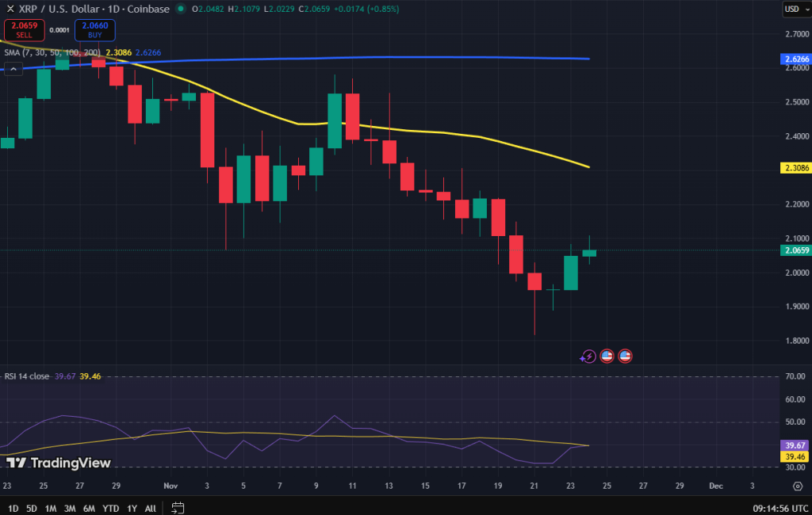Click the green market status dot
The width and height of the screenshot is (812, 515).
pyautogui.click(x=182, y=9)
